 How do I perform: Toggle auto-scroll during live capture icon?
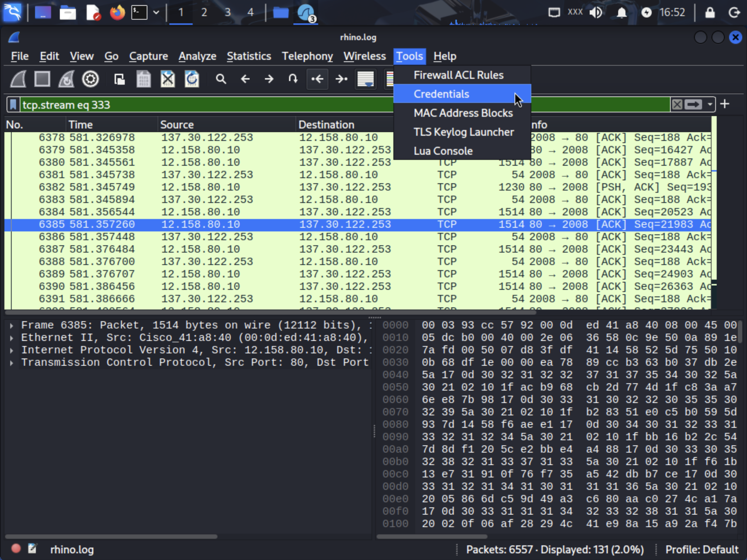[366, 79]
